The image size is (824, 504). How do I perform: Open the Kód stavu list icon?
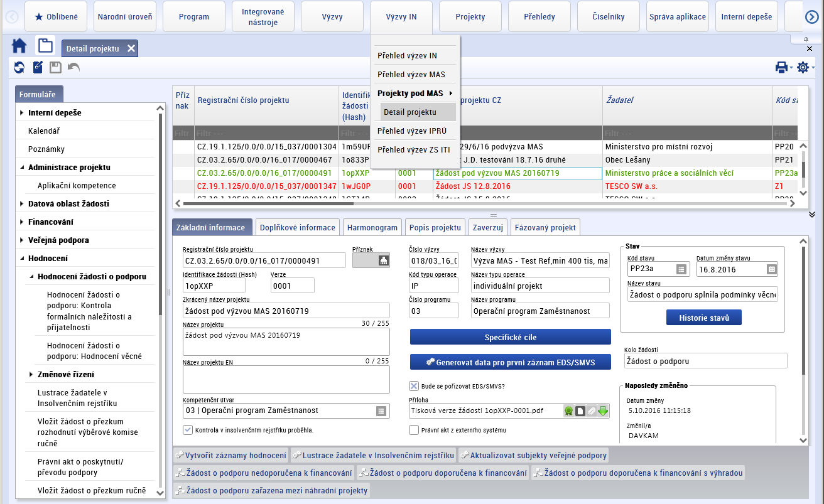[681, 269]
